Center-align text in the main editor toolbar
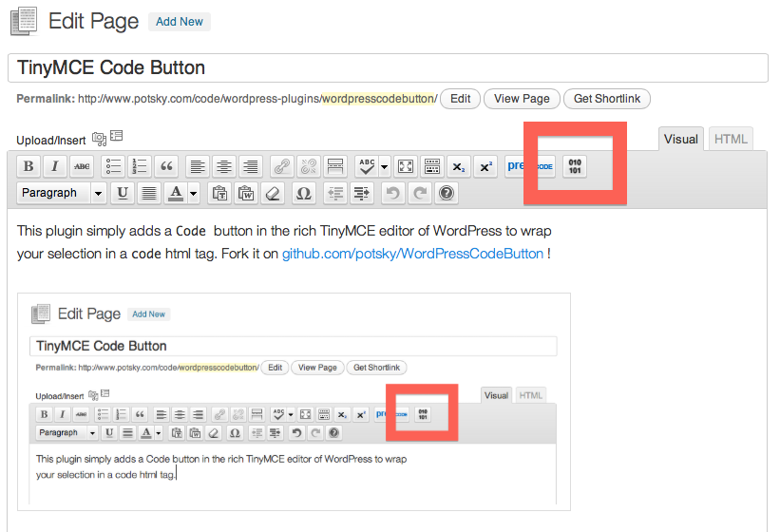The image size is (780, 532). point(224,166)
